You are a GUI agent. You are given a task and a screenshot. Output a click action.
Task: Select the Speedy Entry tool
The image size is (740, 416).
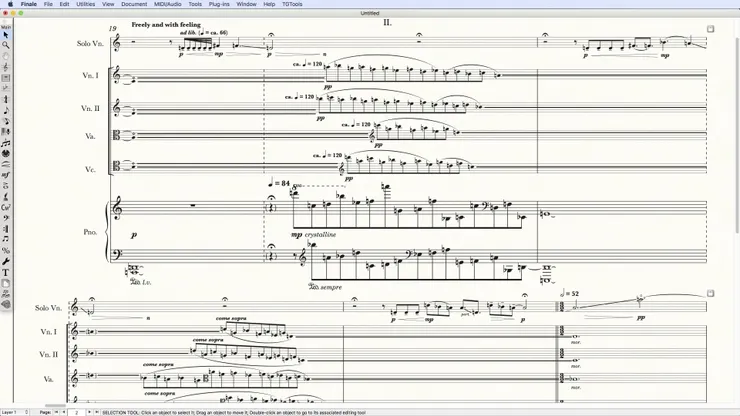click(6, 121)
